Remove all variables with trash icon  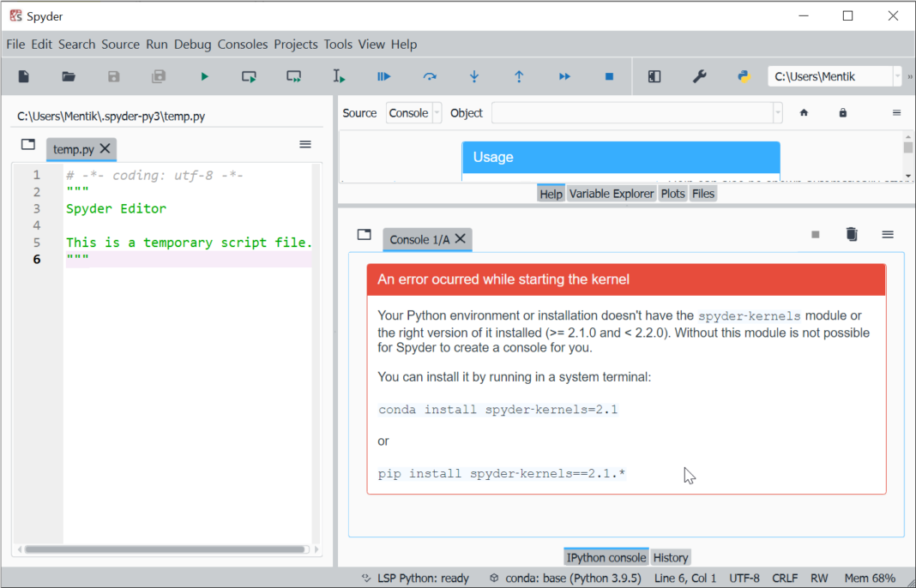[x=851, y=234]
